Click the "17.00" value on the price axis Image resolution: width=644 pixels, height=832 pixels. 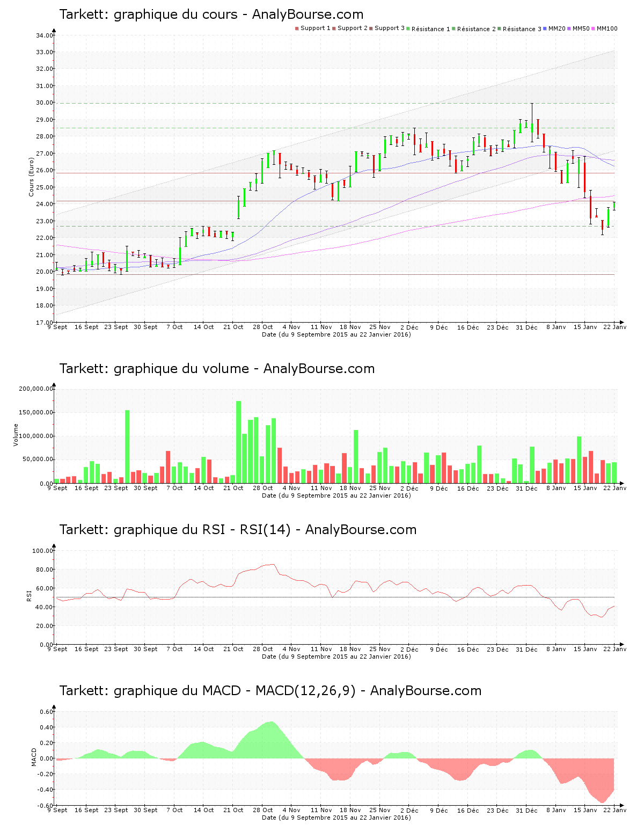coord(45,323)
